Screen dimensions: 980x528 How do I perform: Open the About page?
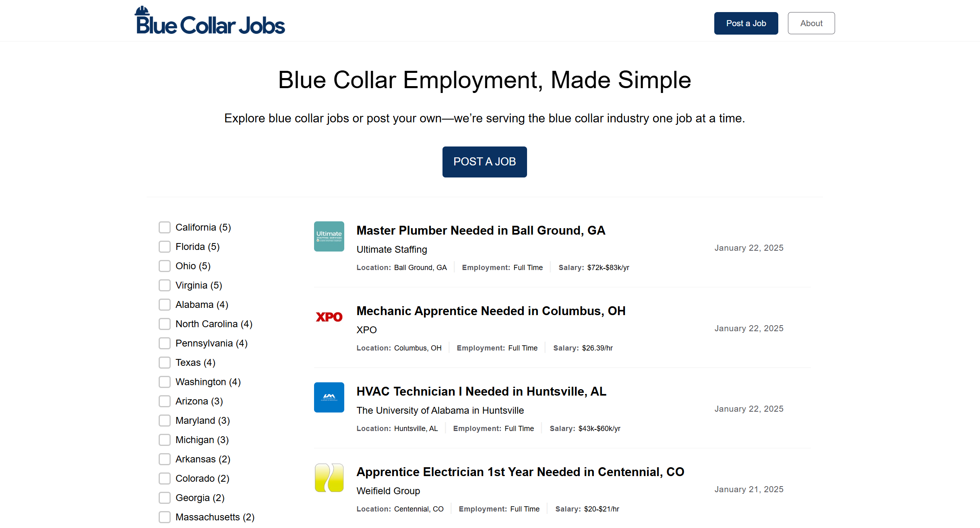point(811,23)
